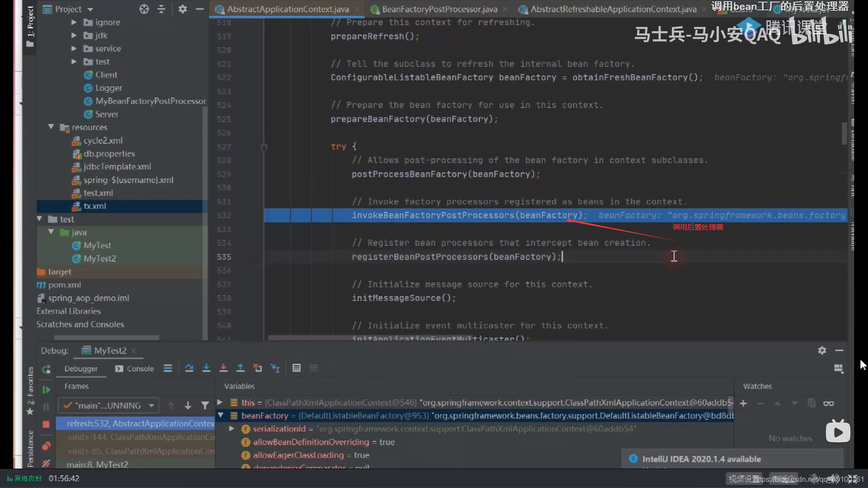Add a new watch with plus icon
The width and height of the screenshot is (868, 488).
[743, 403]
